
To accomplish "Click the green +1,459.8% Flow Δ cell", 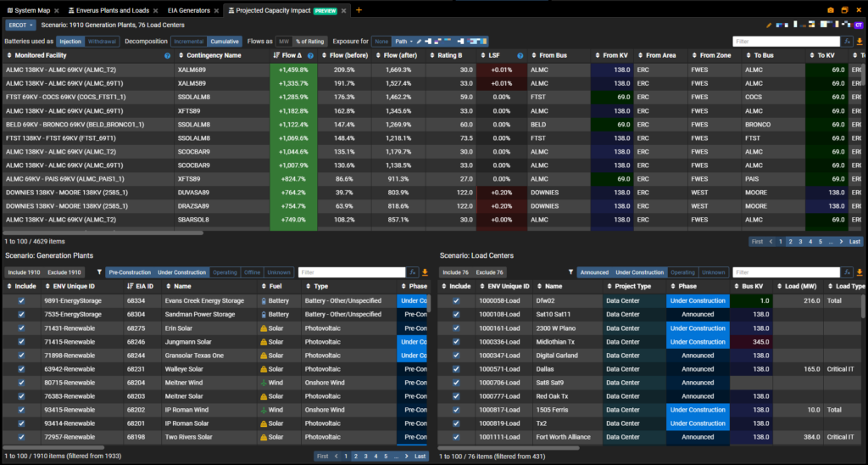I will [x=293, y=70].
